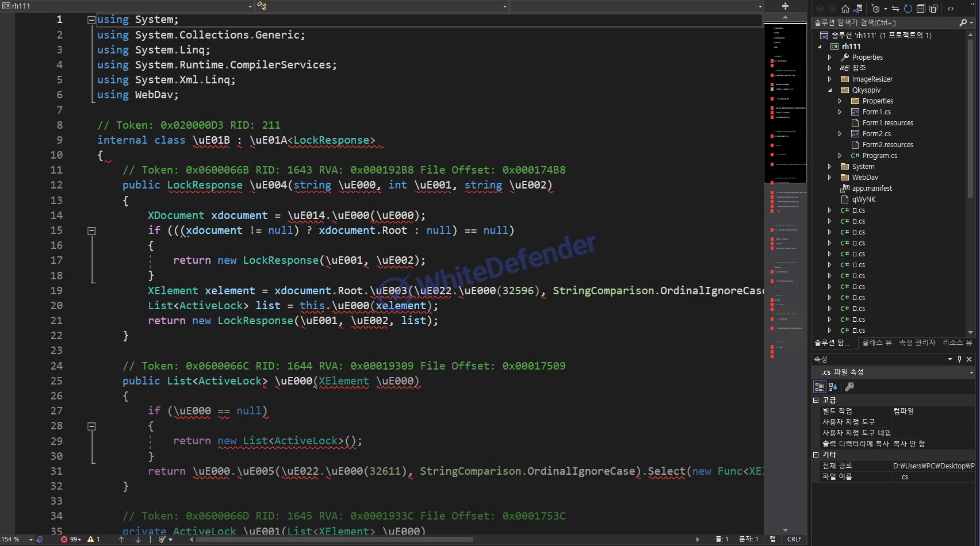Click the code cleanup broom icon

tap(162, 539)
